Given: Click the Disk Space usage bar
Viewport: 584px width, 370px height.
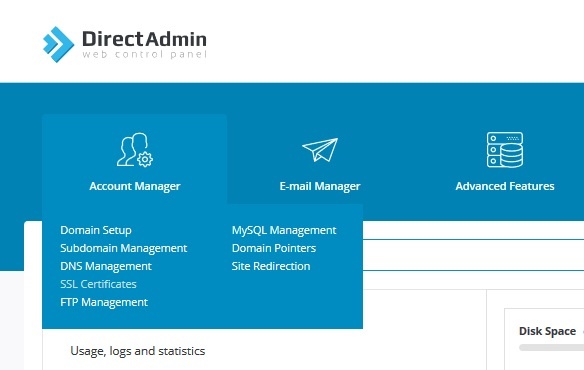Looking at the screenshot, I should (x=551, y=347).
